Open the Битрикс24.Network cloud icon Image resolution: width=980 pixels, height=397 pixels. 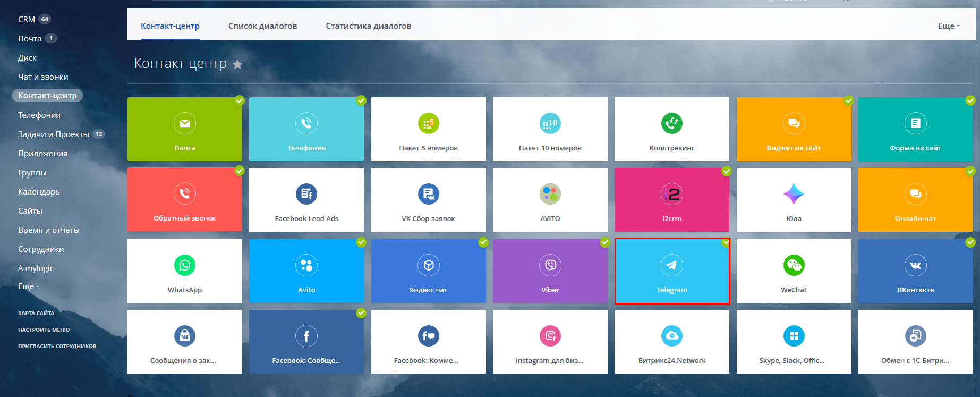pos(672,336)
